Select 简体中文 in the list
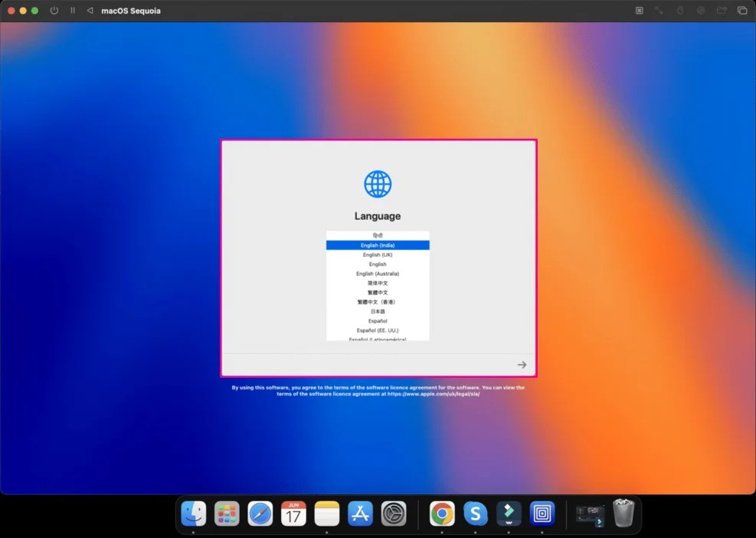This screenshot has width=756, height=538. click(x=378, y=284)
